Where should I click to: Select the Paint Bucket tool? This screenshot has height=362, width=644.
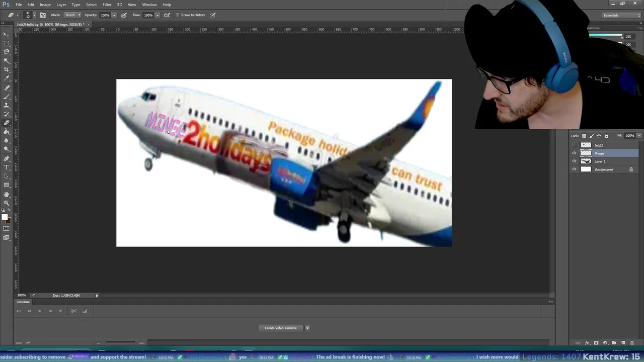point(7,132)
